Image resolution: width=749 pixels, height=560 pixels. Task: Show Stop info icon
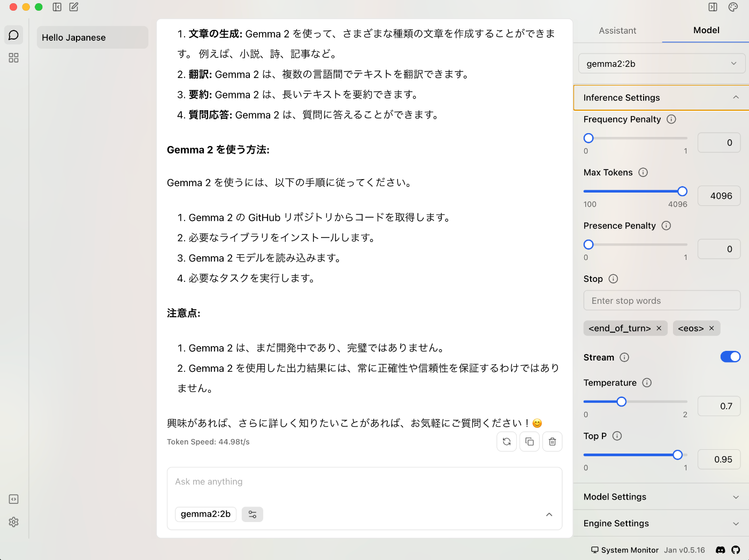(613, 279)
